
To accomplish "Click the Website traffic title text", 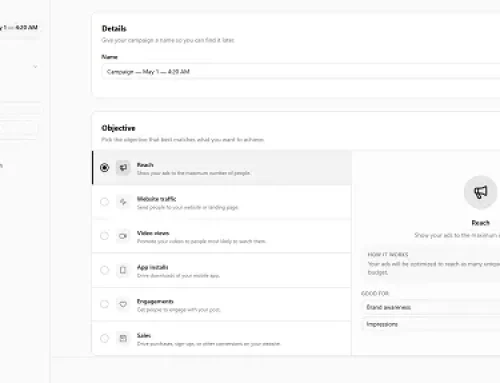I will (x=156, y=199).
